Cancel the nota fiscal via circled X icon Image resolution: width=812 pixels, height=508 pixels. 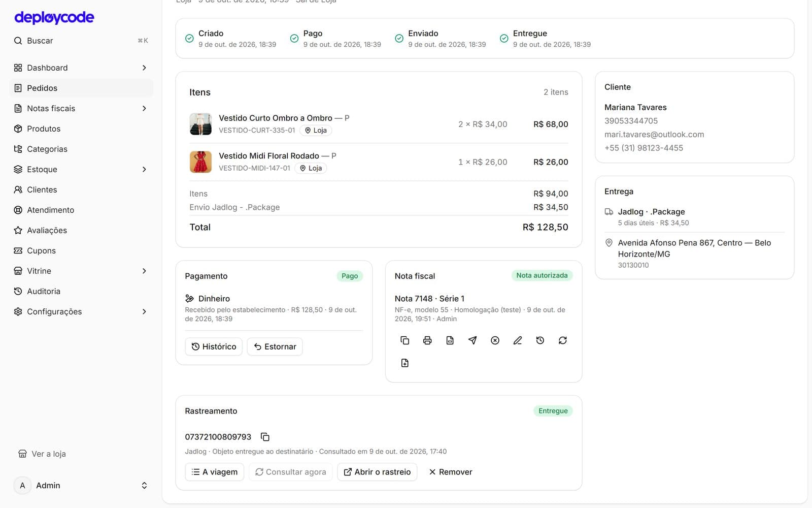[x=495, y=340]
